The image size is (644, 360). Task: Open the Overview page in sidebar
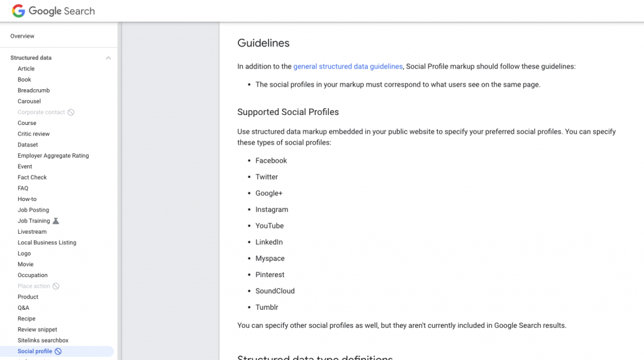23,36
